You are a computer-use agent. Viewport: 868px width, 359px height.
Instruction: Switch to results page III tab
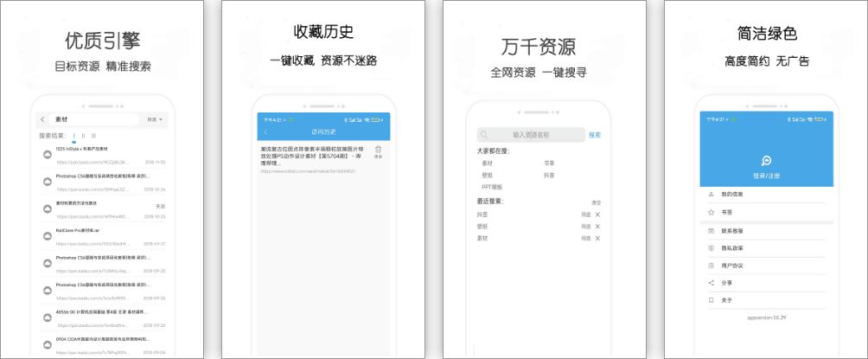93,136
